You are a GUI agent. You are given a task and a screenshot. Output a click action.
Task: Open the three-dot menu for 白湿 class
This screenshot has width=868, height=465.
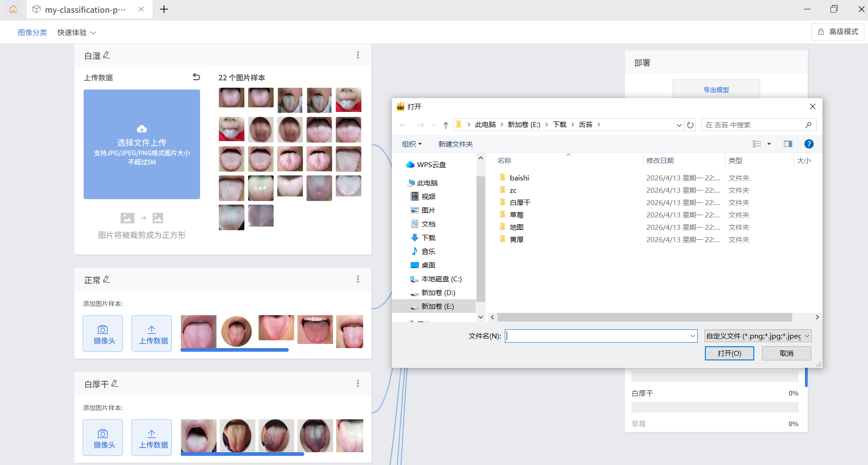click(358, 55)
